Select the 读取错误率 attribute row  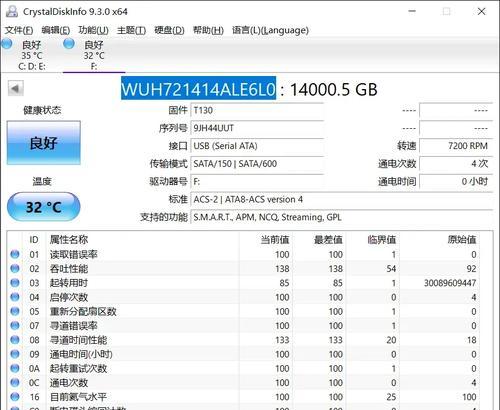[243, 254]
